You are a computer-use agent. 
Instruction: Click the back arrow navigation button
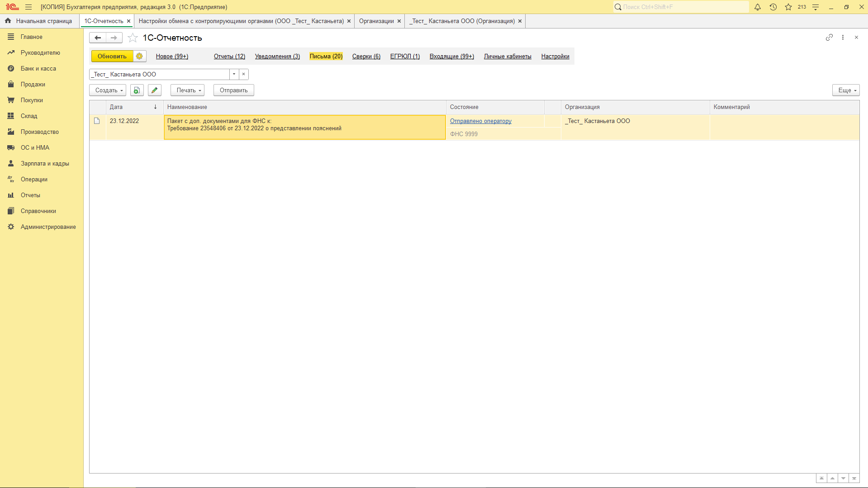point(98,38)
